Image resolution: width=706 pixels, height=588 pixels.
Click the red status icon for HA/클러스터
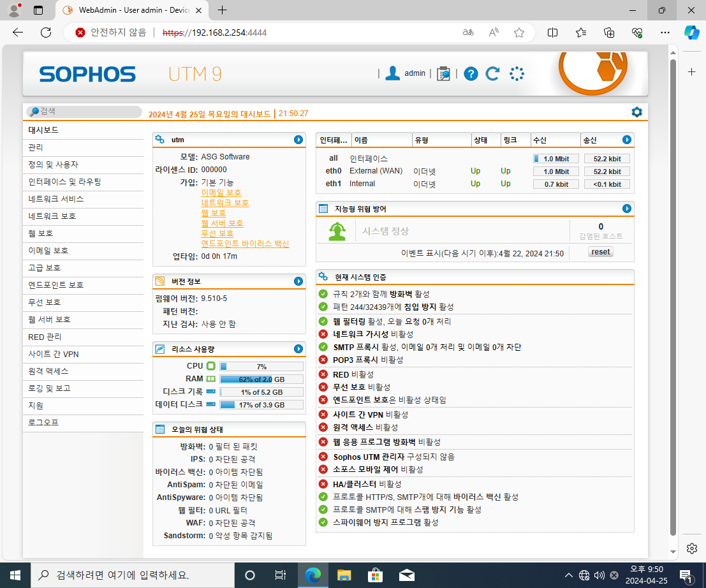point(323,484)
